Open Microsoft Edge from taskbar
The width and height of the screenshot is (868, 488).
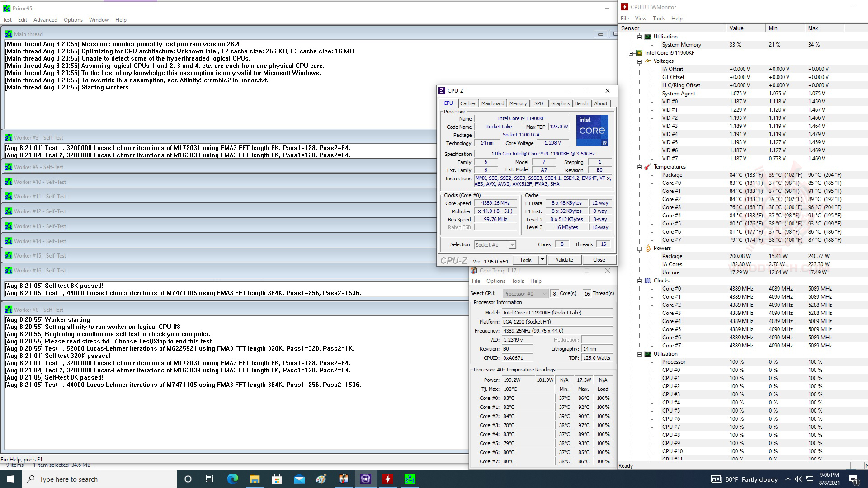tap(232, 479)
